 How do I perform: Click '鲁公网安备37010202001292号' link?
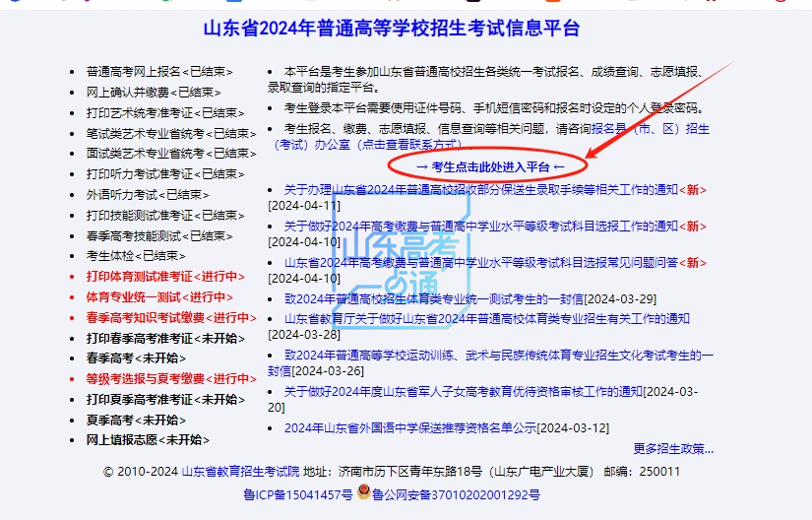click(456, 493)
